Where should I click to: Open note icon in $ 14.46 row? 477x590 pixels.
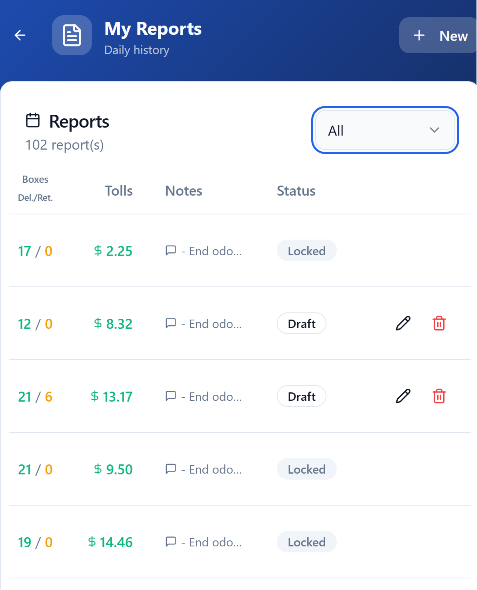click(x=171, y=542)
